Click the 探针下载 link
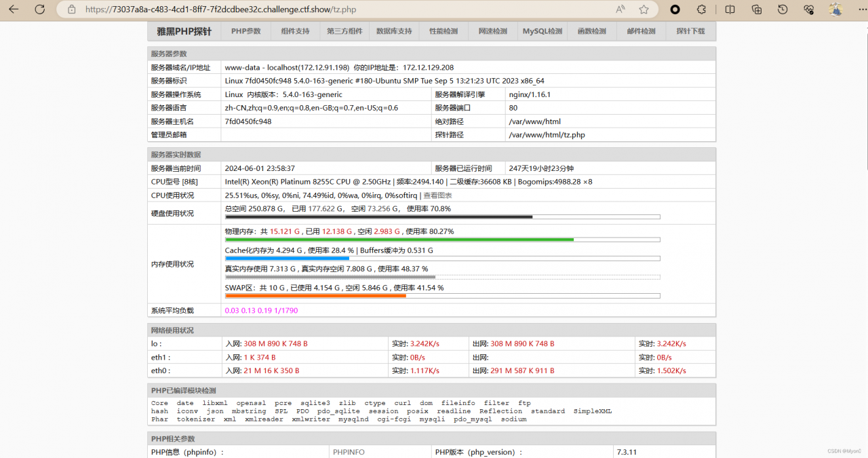 pos(690,31)
